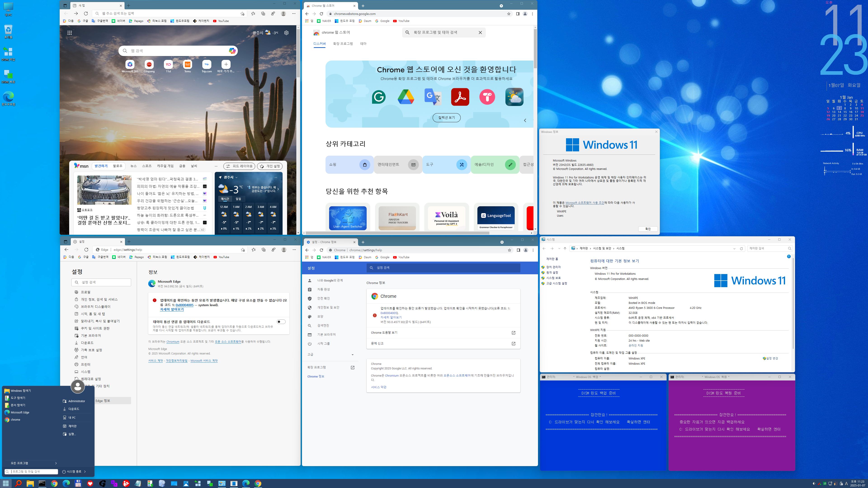Image resolution: width=868 pixels, height=488 pixels.
Task: Click the 피드 레이아웃 button
Action: (x=239, y=166)
